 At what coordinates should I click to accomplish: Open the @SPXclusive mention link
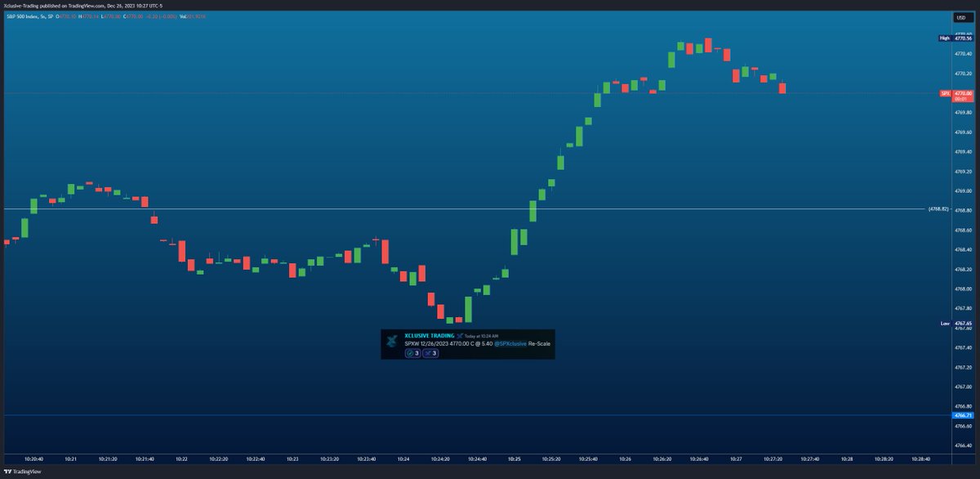coord(510,344)
